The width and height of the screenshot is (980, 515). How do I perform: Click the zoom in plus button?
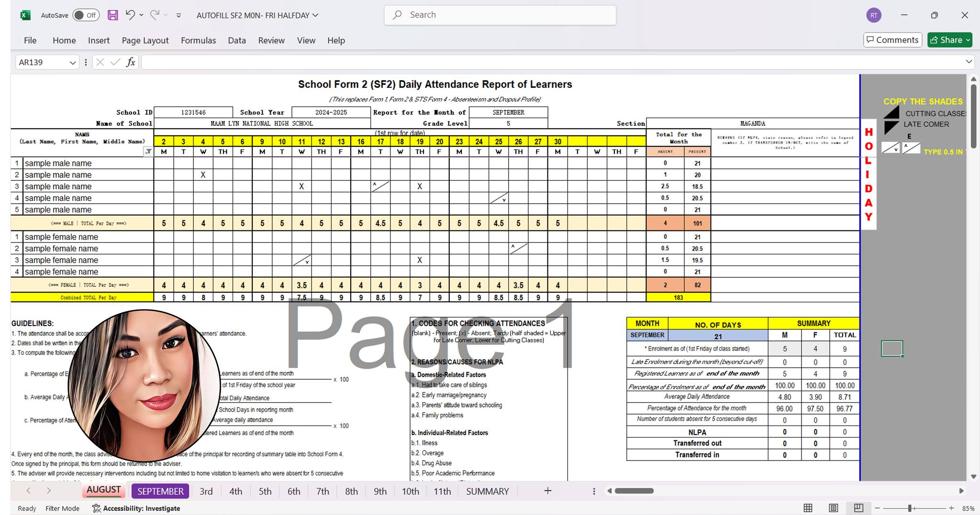click(951, 508)
